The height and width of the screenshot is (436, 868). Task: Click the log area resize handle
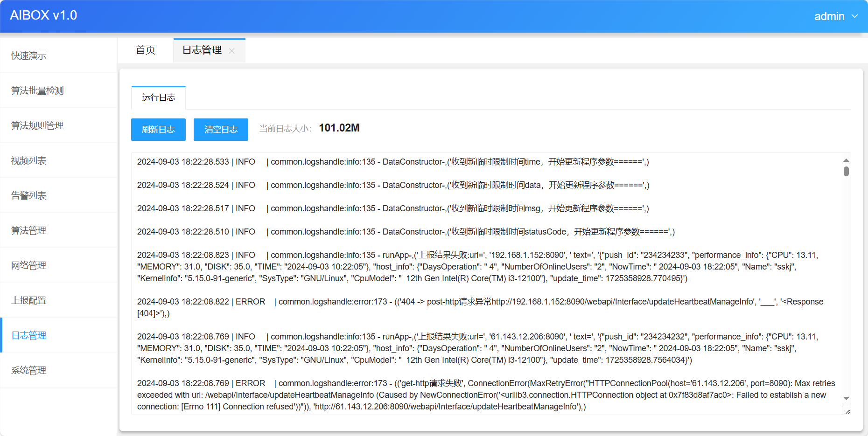[x=847, y=411]
